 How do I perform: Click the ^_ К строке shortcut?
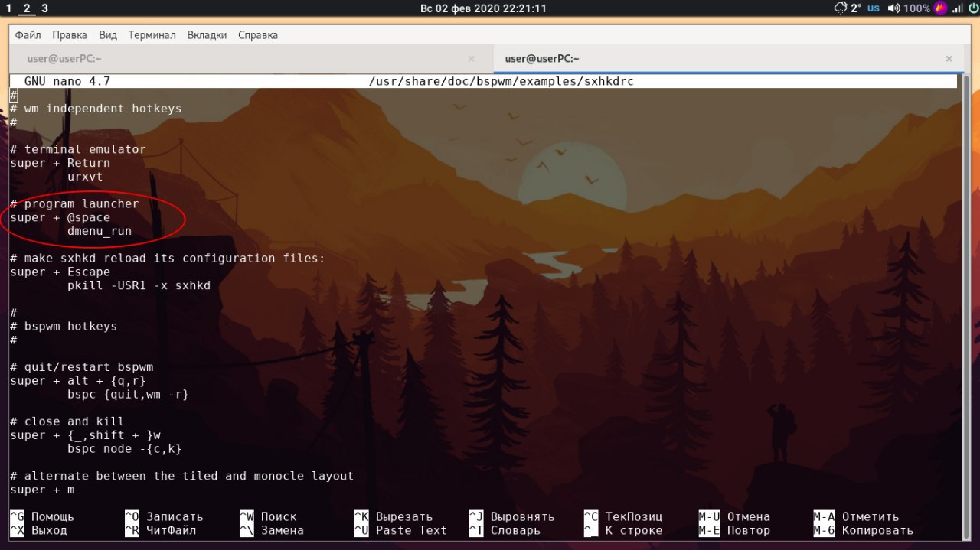[x=623, y=530]
